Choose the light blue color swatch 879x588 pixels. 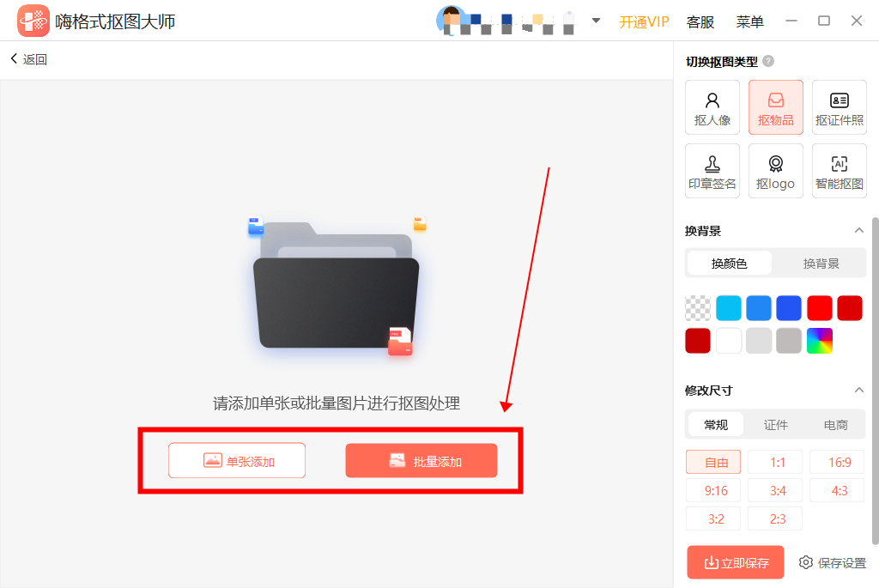[759, 308]
